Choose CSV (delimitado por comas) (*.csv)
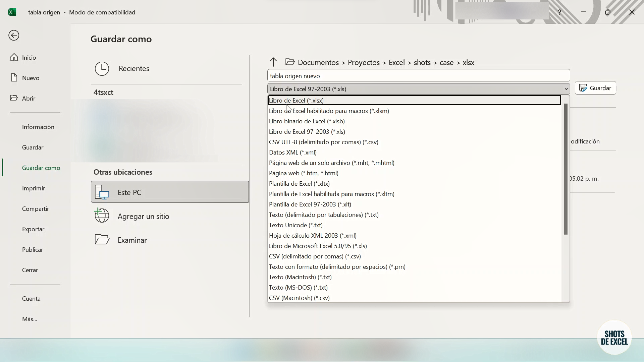The image size is (644, 362). coord(414,256)
